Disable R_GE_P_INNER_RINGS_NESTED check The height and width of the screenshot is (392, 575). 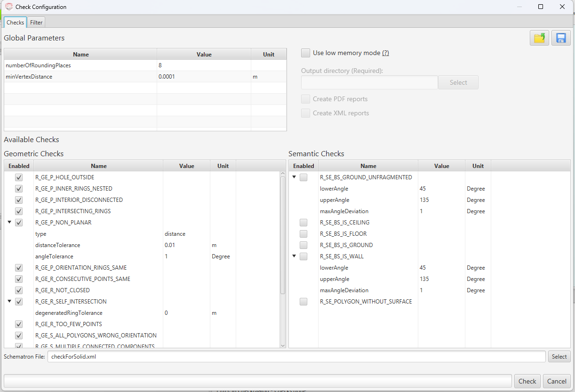tap(19, 189)
